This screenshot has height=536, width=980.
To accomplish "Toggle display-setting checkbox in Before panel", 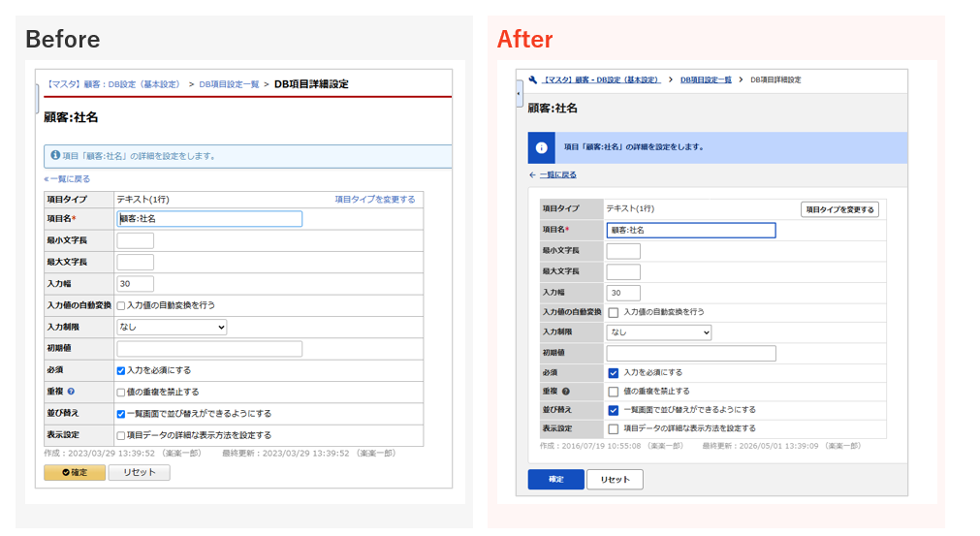I will pyautogui.click(x=120, y=435).
